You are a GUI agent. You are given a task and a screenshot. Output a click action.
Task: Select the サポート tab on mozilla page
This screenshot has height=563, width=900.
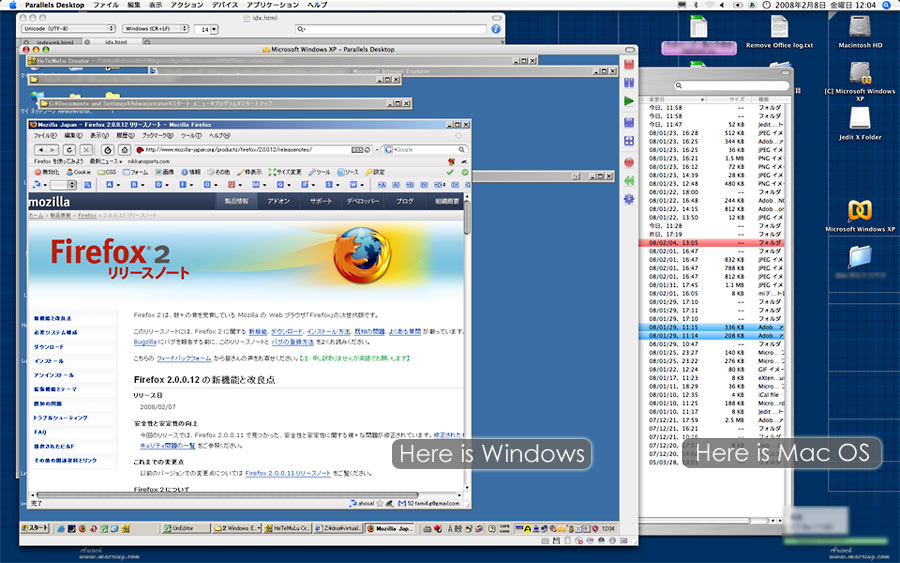click(x=321, y=201)
